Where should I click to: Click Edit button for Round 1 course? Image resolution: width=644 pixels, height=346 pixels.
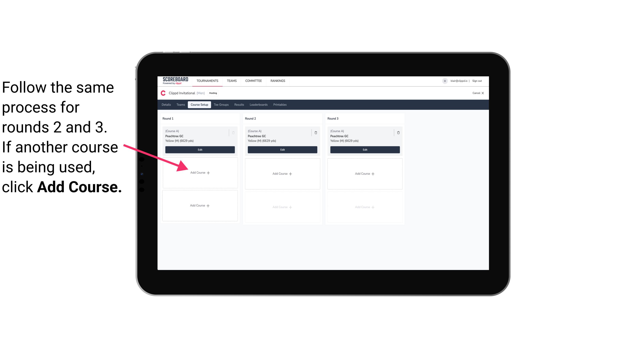[199, 150]
